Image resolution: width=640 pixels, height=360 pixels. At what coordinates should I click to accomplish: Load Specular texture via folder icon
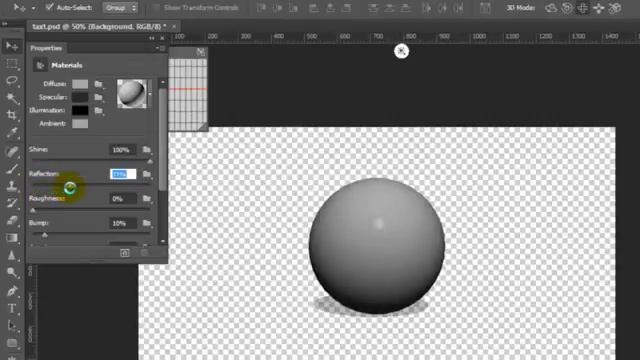click(98, 97)
